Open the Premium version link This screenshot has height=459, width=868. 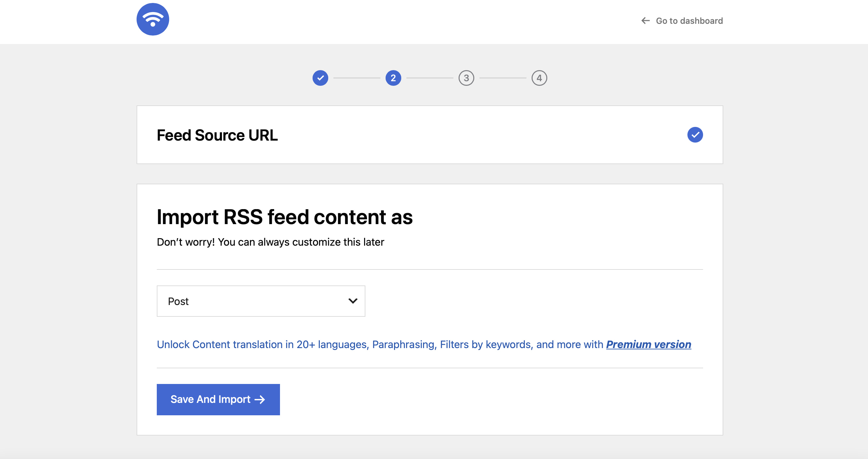pos(648,344)
